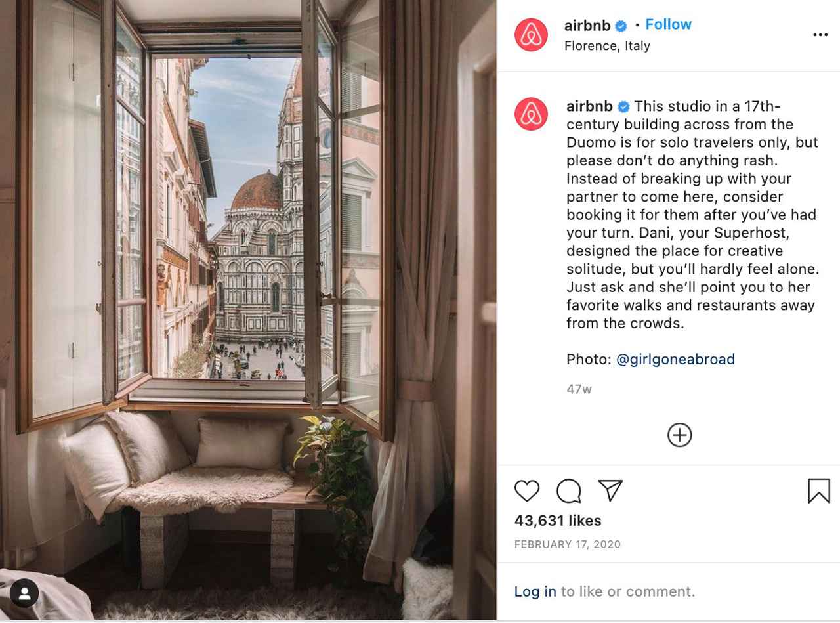Save post with bookmark icon
The image size is (840, 623).
[x=818, y=491]
